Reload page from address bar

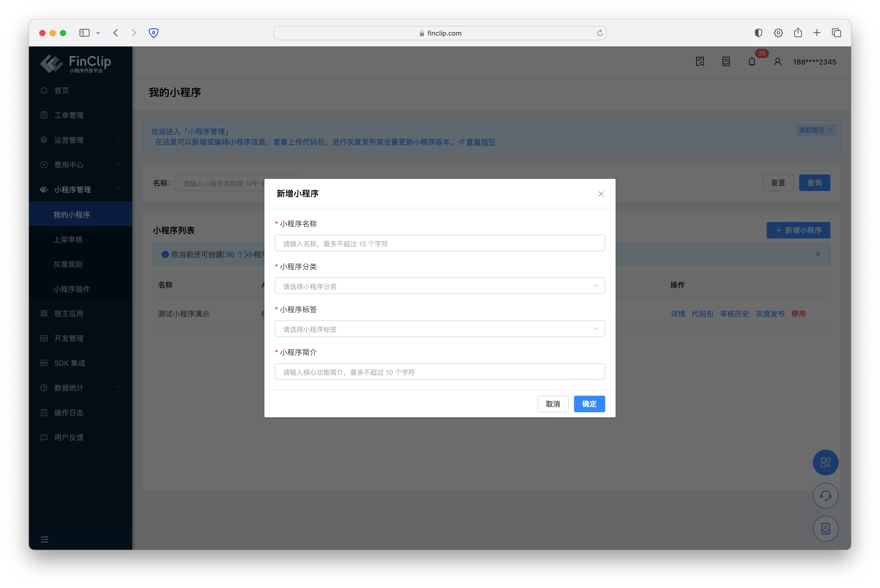600,33
